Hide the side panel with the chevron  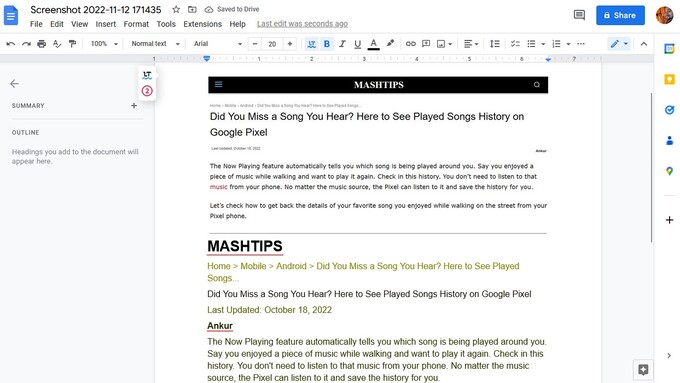[x=669, y=355]
